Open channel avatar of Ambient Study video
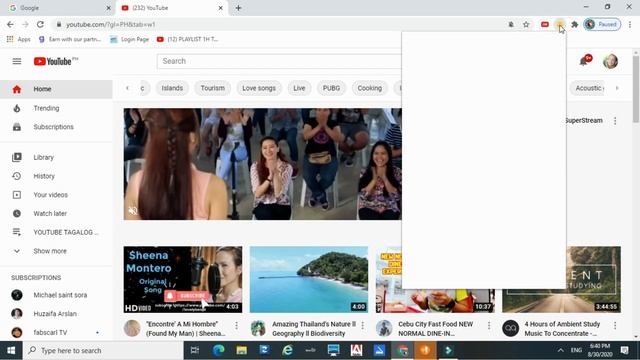Screen dimensions: 640x360 point(510,328)
